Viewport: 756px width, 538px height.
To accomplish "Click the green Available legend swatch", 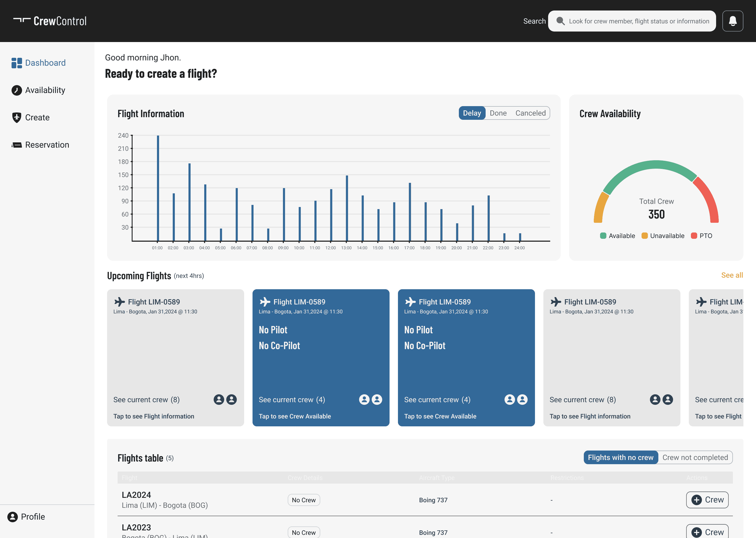I will click(603, 236).
